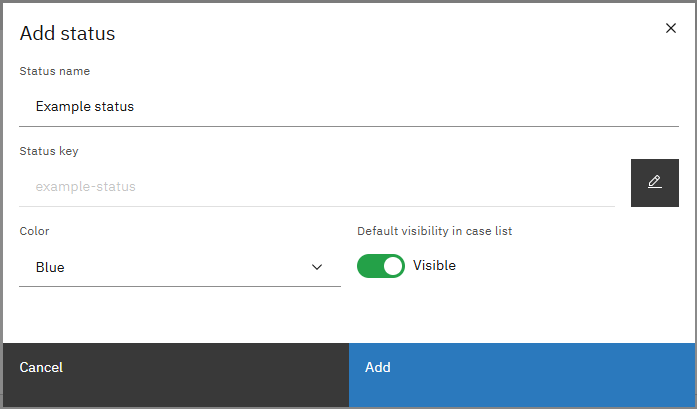Click the Status name label

point(55,71)
